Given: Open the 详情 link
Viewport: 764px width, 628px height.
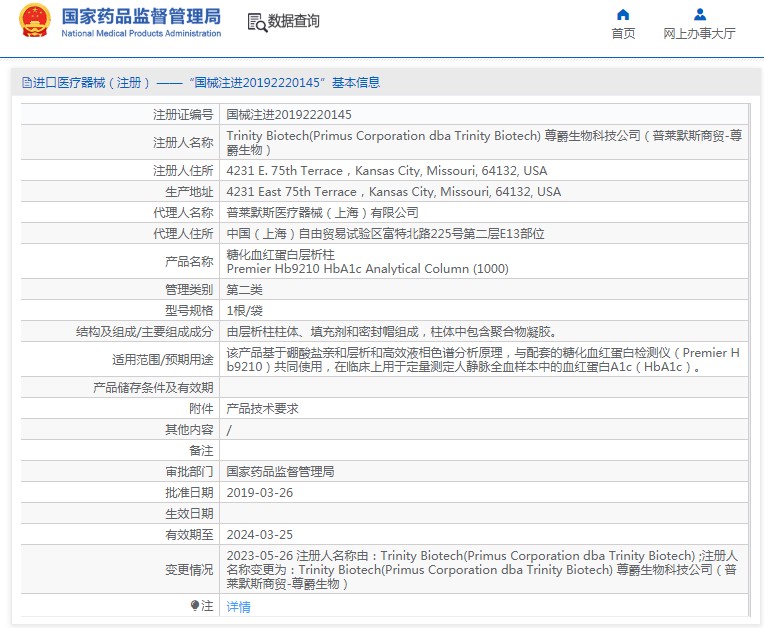Looking at the screenshot, I should (238, 607).
